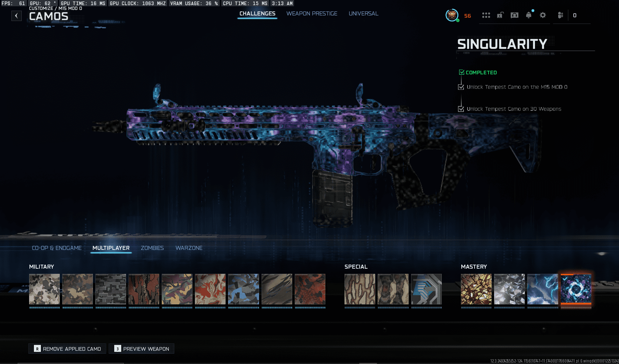Go back using the arrow icon
Image resolution: width=619 pixels, height=364 pixels.
coord(16,16)
